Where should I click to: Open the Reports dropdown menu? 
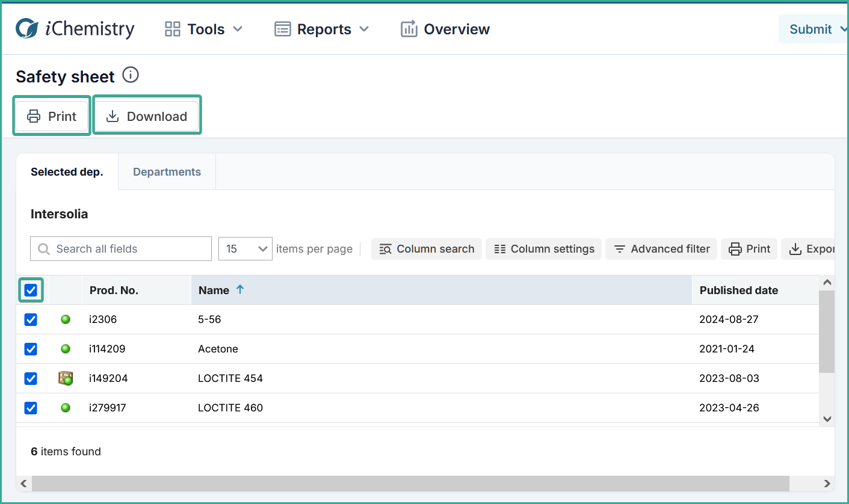[x=322, y=29]
